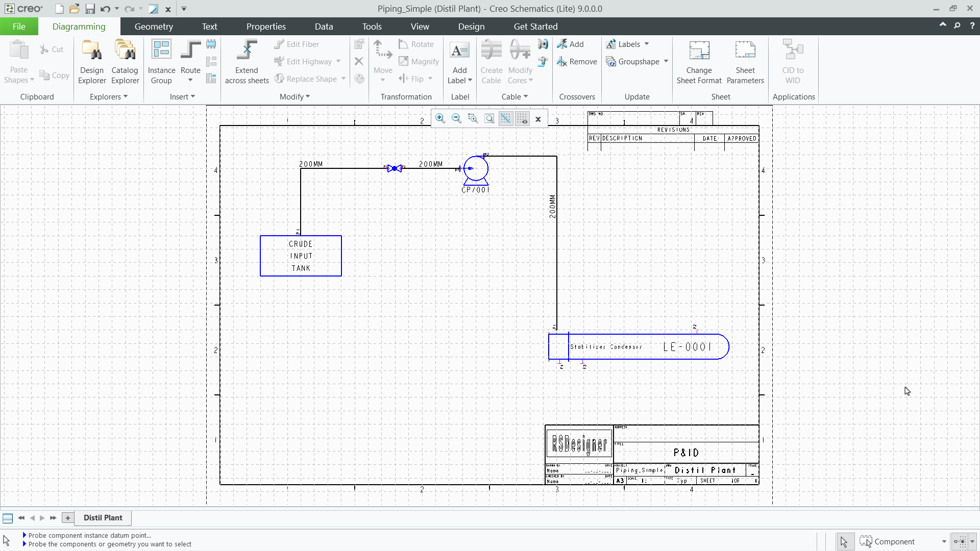Click the Open folder icon

[x=75, y=9]
